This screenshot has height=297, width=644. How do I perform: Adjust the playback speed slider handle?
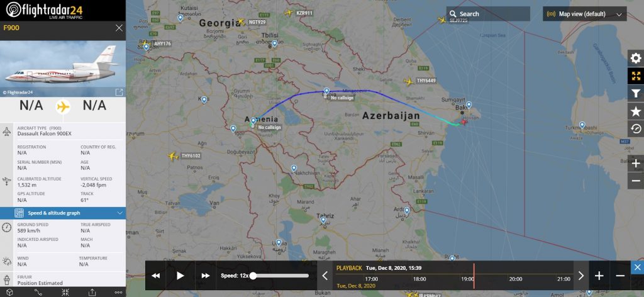[x=253, y=276]
